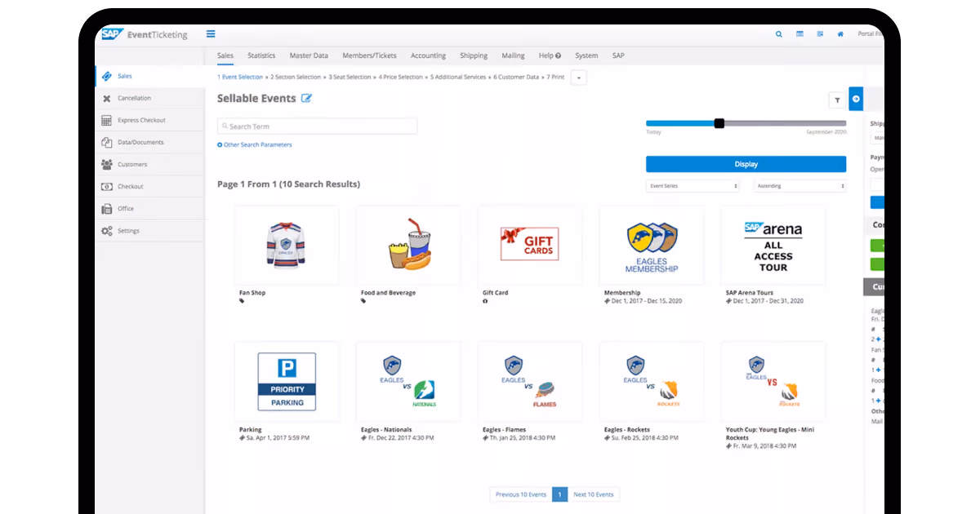The width and height of the screenshot is (980, 514).
Task: Open the System tab
Action: [x=586, y=55]
